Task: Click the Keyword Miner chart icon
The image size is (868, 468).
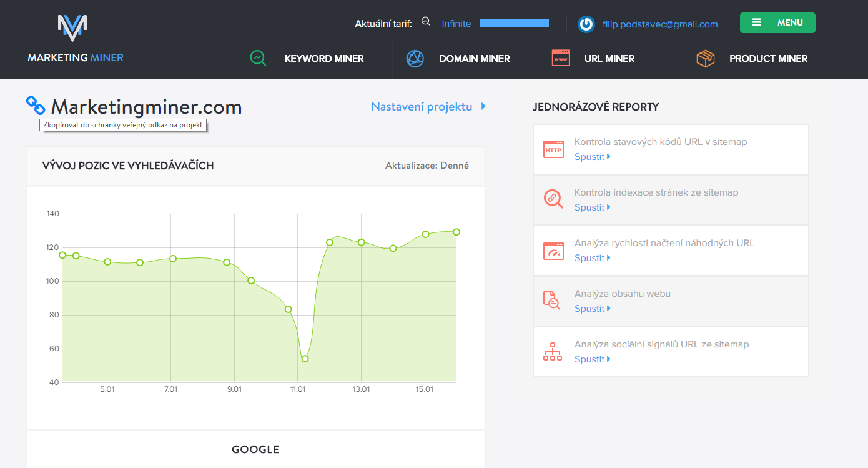Action: click(x=258, y=59)
